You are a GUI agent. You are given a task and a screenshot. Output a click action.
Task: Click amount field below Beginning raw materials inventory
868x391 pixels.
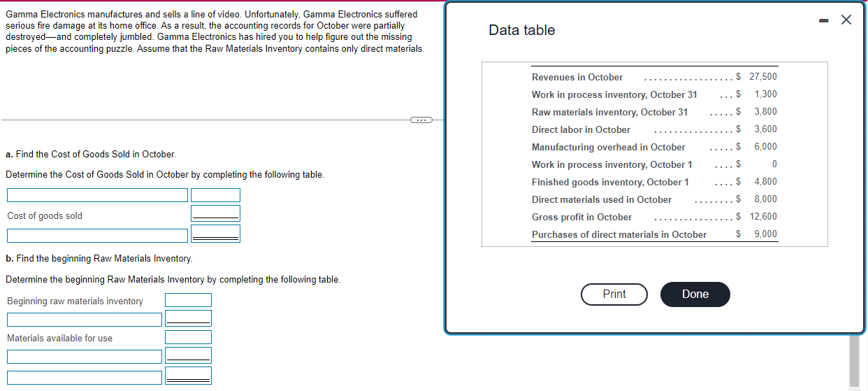click(x=188, y=318)
